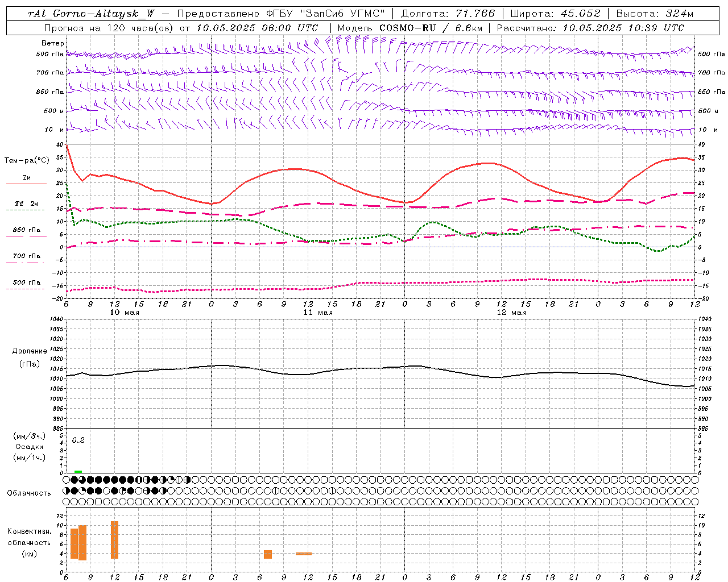Click the (гПа) unit label under Давление
The width and height of the screenshot is (728, 582).
pos(30,364)
